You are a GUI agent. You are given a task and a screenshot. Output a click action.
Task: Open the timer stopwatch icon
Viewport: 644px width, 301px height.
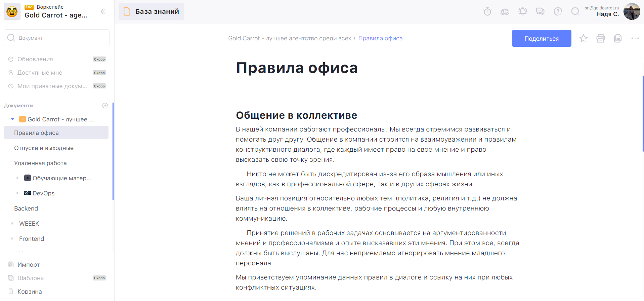(487, 12)
